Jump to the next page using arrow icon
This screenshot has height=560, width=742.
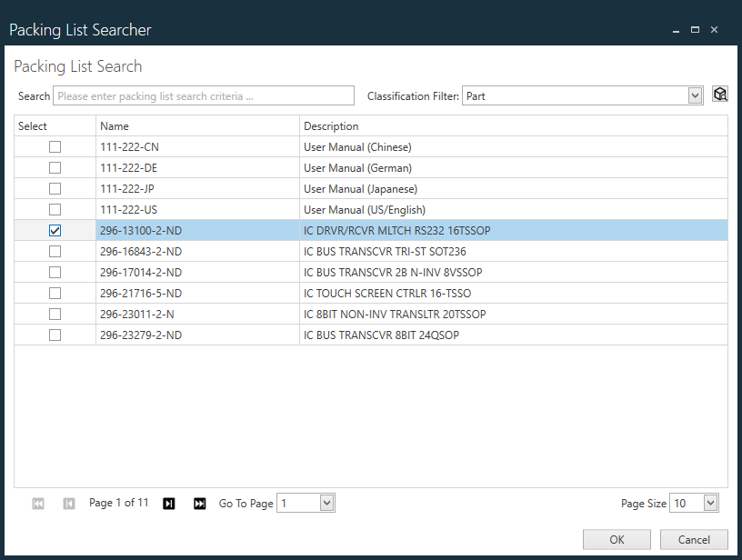pyautogui.click(x=168, y=503)
